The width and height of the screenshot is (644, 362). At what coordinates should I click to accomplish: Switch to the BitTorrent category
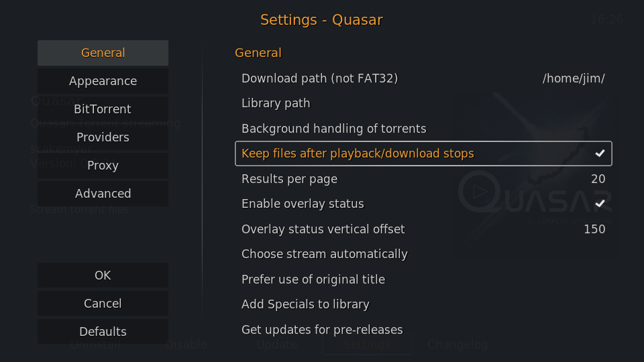(x=103, y=109)
